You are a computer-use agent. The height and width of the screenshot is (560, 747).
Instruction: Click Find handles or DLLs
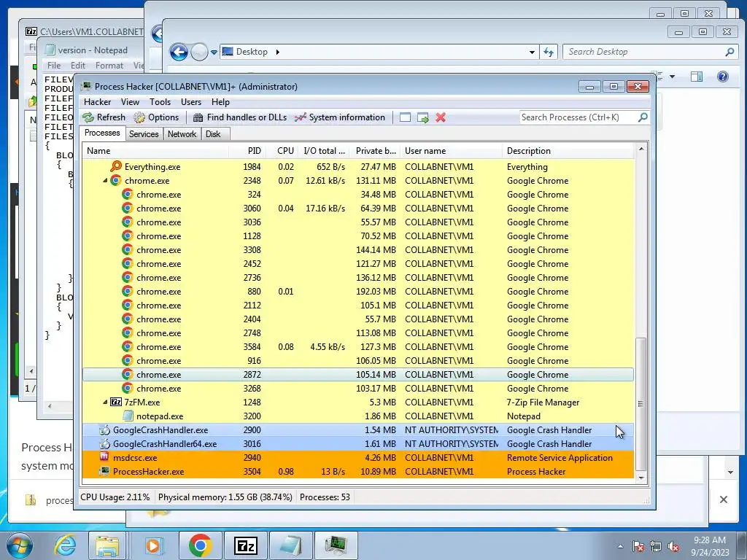click(x=240, y=117)
